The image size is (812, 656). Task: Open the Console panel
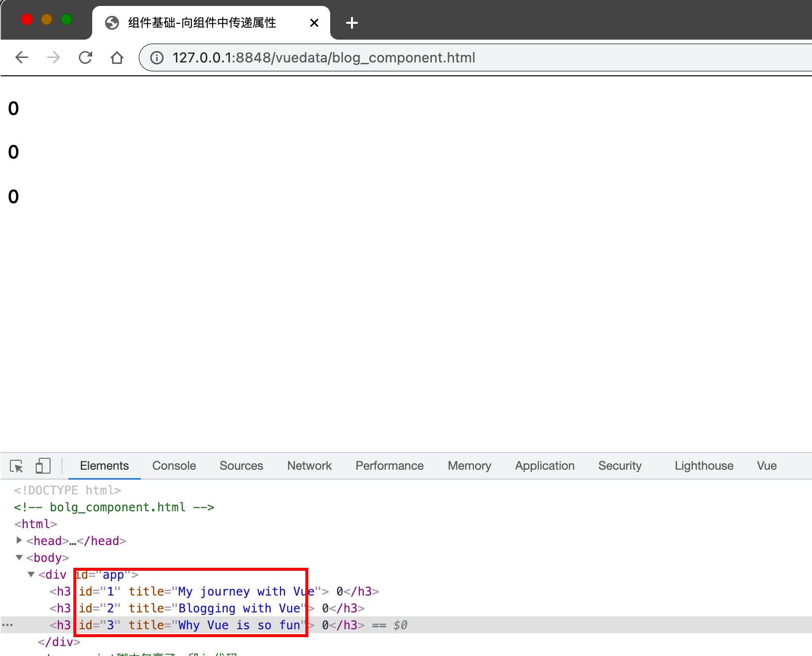174,466
